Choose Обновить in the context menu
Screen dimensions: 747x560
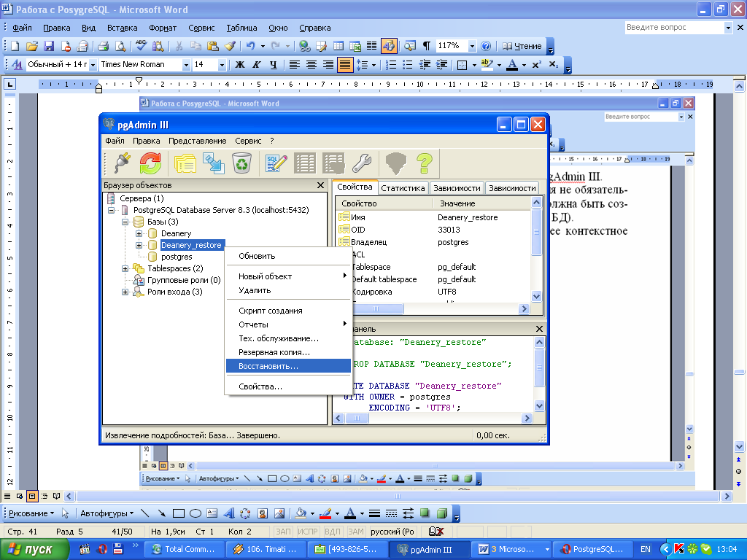[x=288, y=256]
